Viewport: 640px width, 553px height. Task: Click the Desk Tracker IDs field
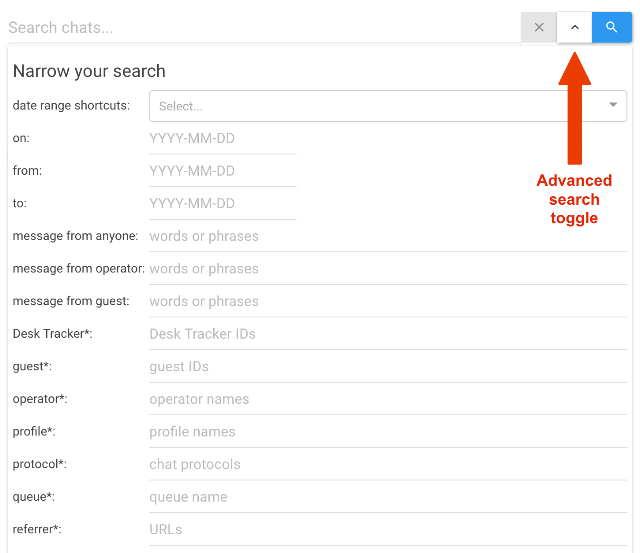(387, 334)
